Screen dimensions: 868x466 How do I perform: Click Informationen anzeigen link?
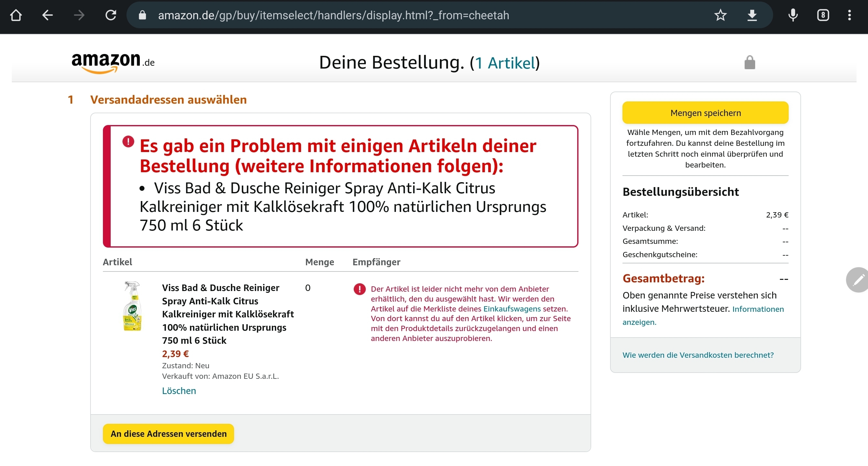coord(757,309)
